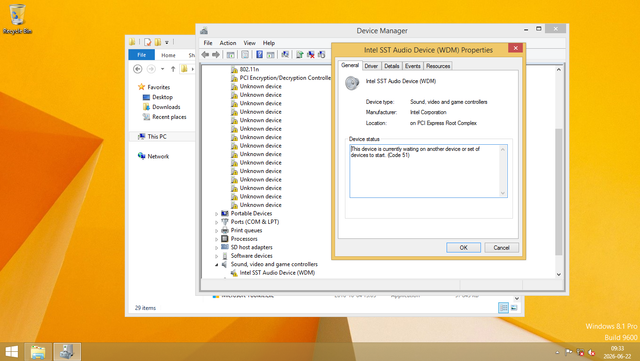This screenshot has height=361, width=640.
Task: Click the Uninstall device icon with red X
Action: point(311,54)
